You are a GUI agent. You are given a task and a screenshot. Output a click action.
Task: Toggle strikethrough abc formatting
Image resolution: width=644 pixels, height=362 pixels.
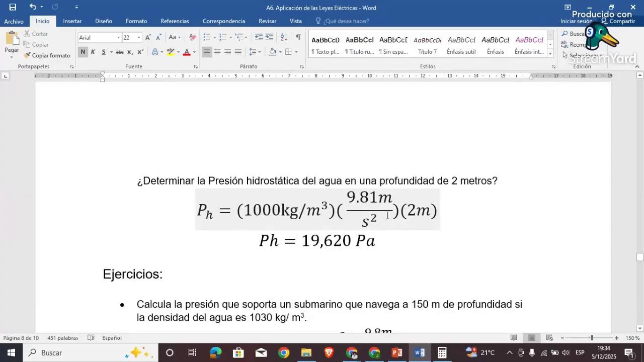point(120,52)
